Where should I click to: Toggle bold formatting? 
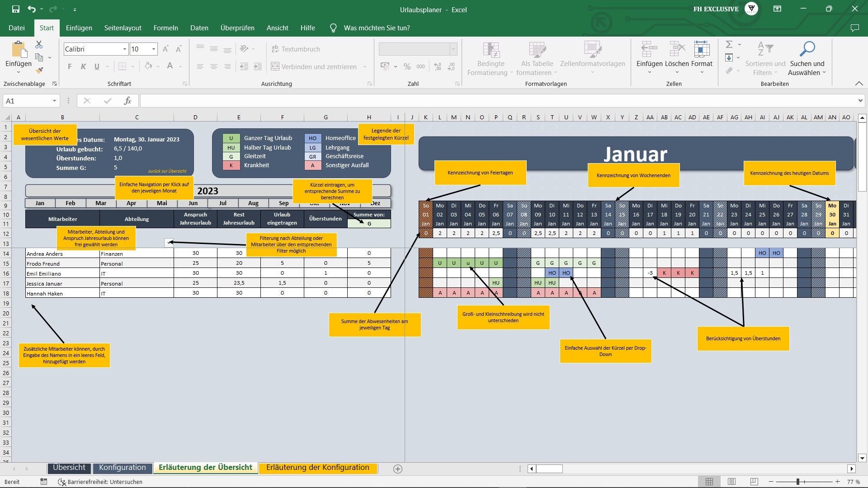point(69,66)
